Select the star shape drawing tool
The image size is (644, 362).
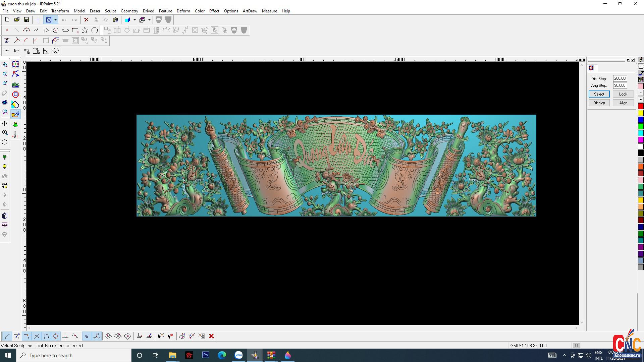(85, 31)
